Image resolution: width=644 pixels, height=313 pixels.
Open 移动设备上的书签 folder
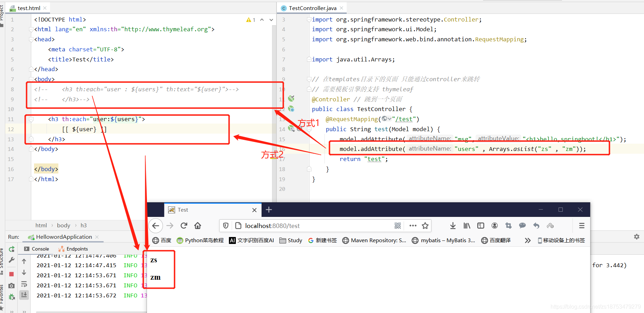pyautogui.click(x=561, y=240)
